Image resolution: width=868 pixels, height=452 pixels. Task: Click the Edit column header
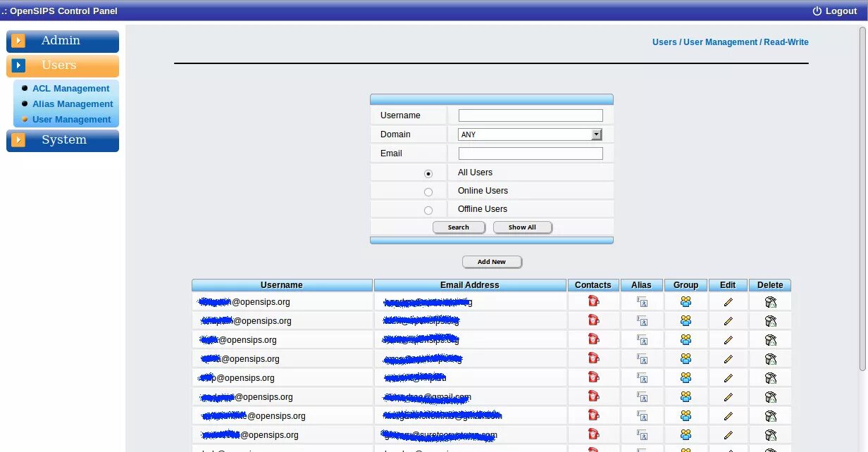728,285
